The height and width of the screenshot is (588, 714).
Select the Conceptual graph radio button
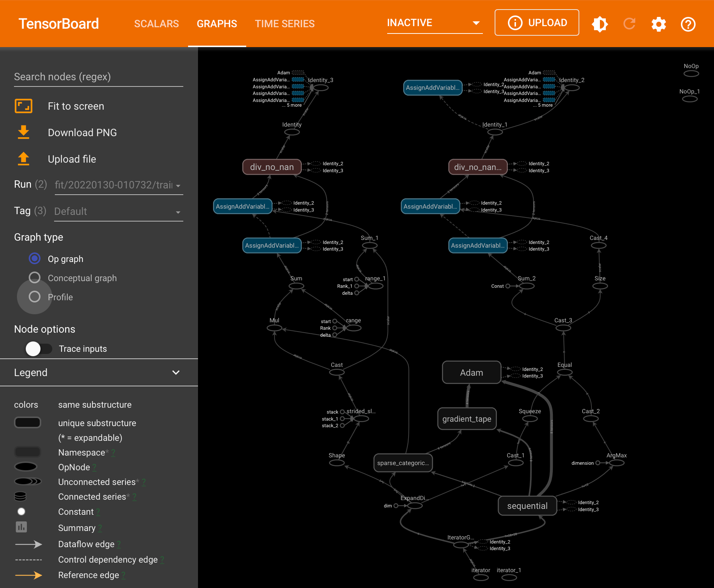point(34,277)
